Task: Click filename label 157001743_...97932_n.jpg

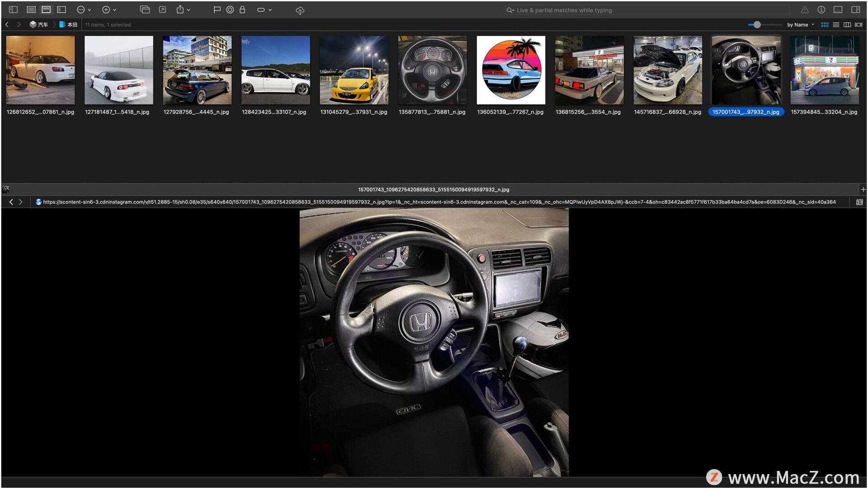Action: click(x=746, y=112)
